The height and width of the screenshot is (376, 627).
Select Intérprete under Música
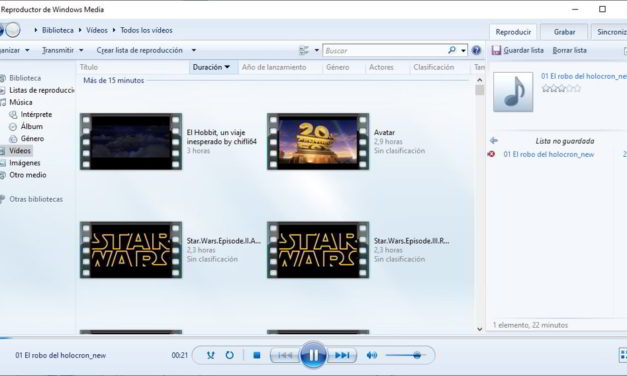coord(36,114)
